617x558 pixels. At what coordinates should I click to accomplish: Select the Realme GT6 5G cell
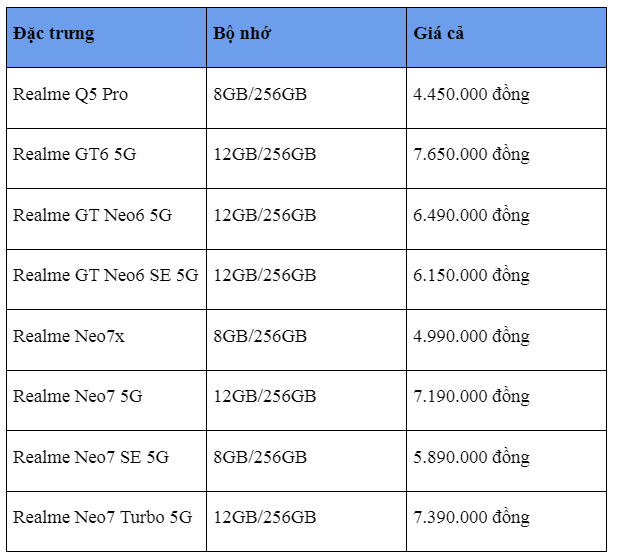tap(75, 155)
